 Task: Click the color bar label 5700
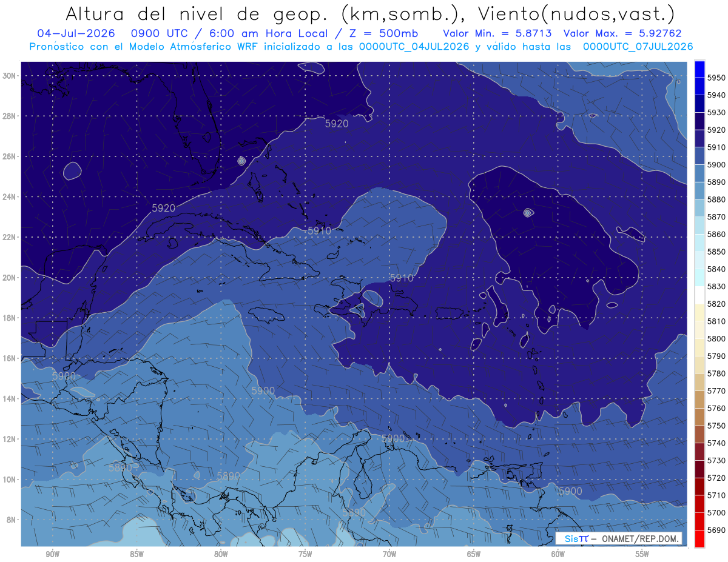tap(716, 513)
